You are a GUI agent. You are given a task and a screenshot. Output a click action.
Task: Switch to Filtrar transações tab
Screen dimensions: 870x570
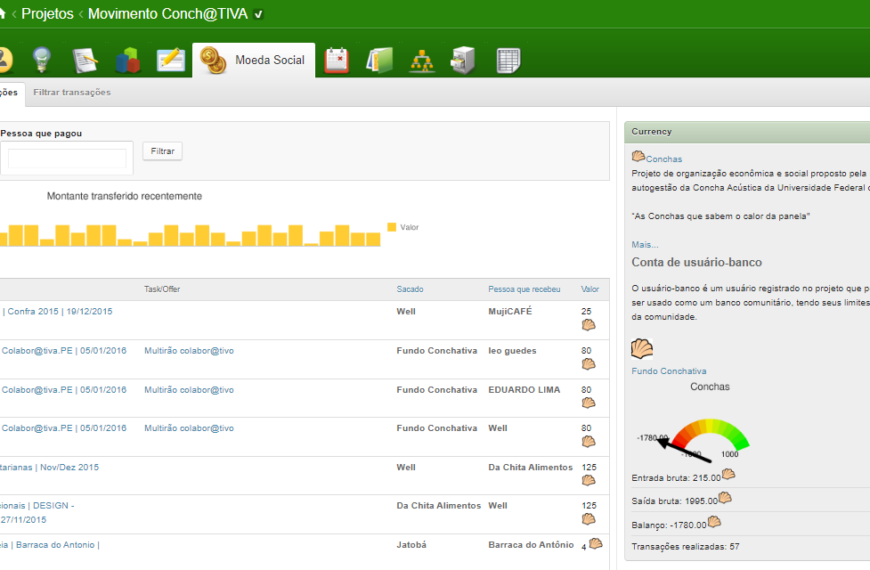click(71, 92)
